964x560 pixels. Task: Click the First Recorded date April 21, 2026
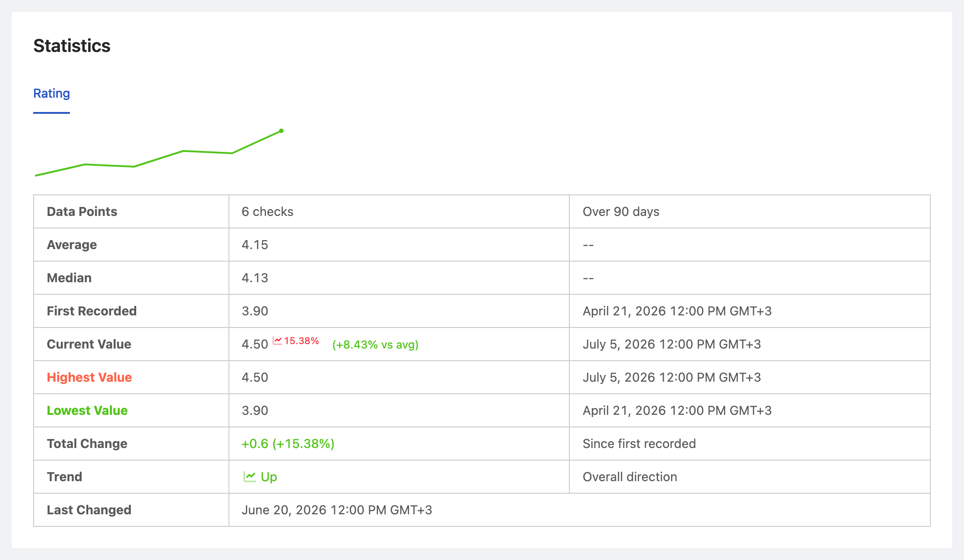677,311
